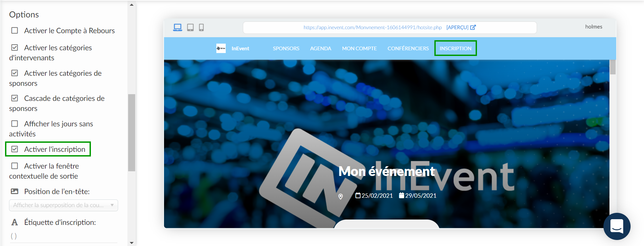Open CONFÉRENCIERS in the preview menu
Image resolution: width=644 pixels, height=246 pixels.
pos(408,49)
